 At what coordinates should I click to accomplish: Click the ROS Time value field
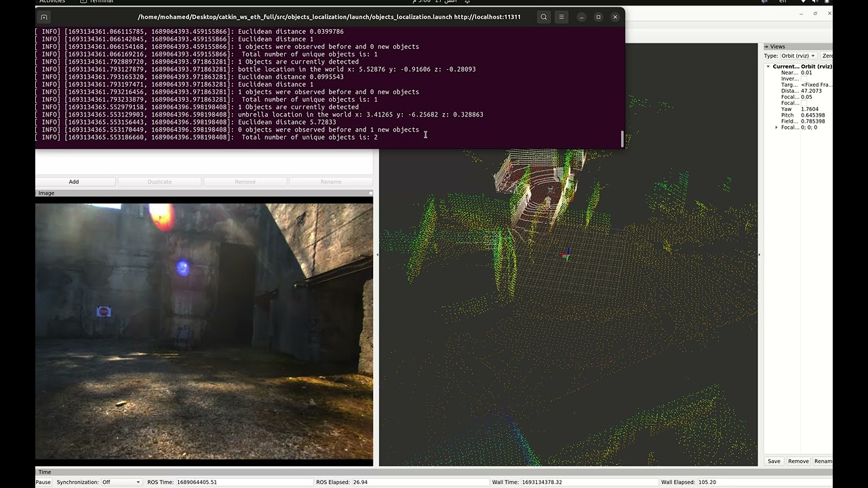click(244, 482)
